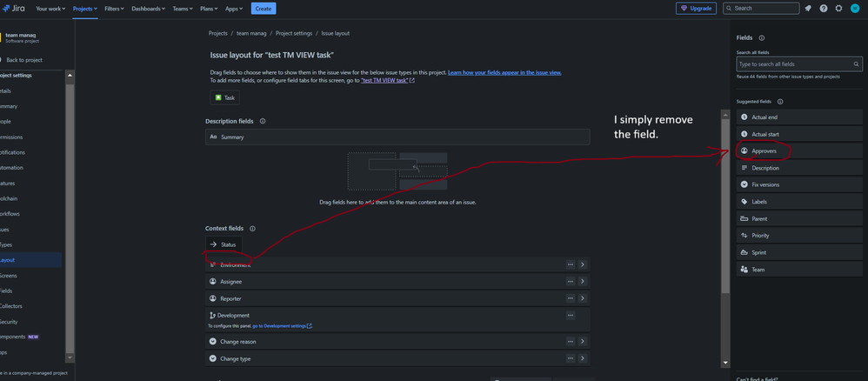Select the Status context field
Viewport: 868px width, 381px height.
(224, 244)
